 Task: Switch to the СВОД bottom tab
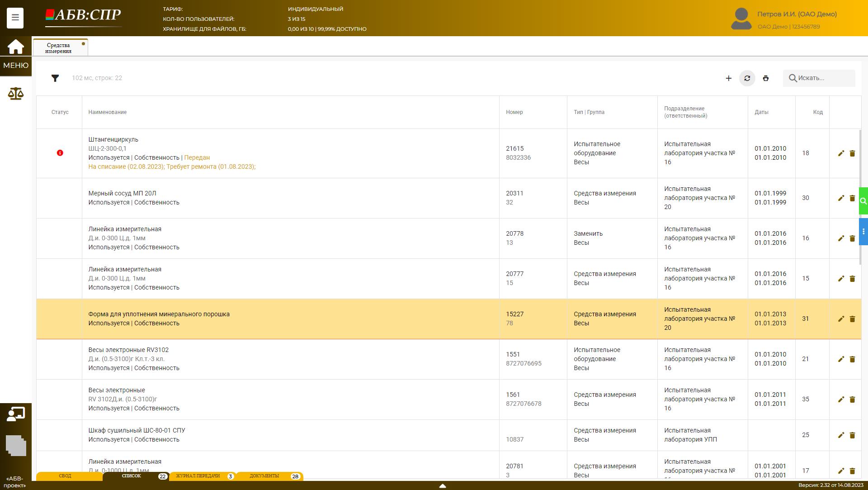pos(65,476)
